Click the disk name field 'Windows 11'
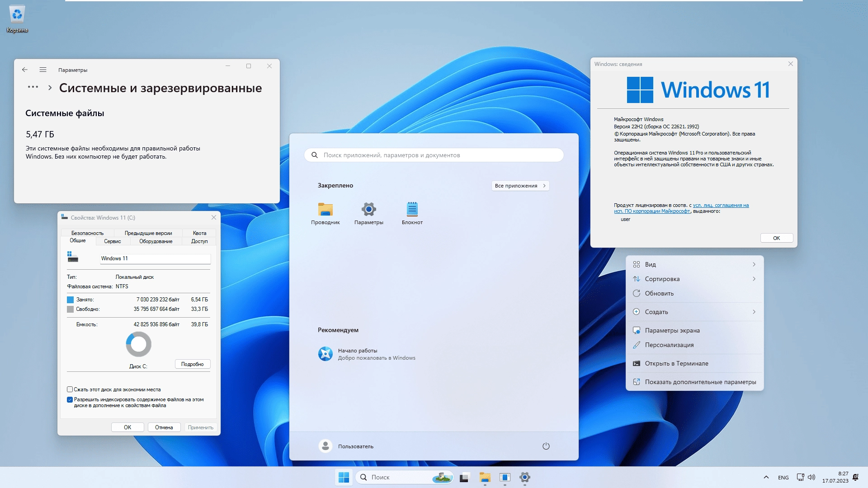The height and width of the screenshot is (488, 868). 155,258
